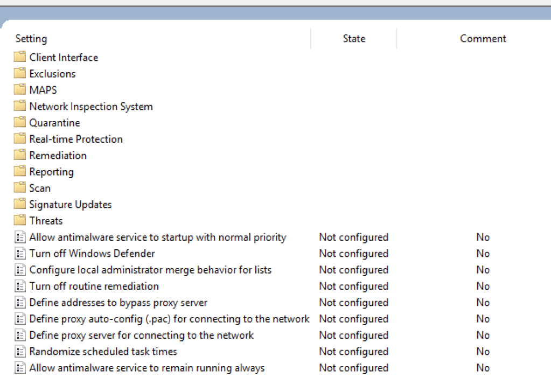Click the Comment column header
Viewport: 551px width, 392px height.
point(483,39)
